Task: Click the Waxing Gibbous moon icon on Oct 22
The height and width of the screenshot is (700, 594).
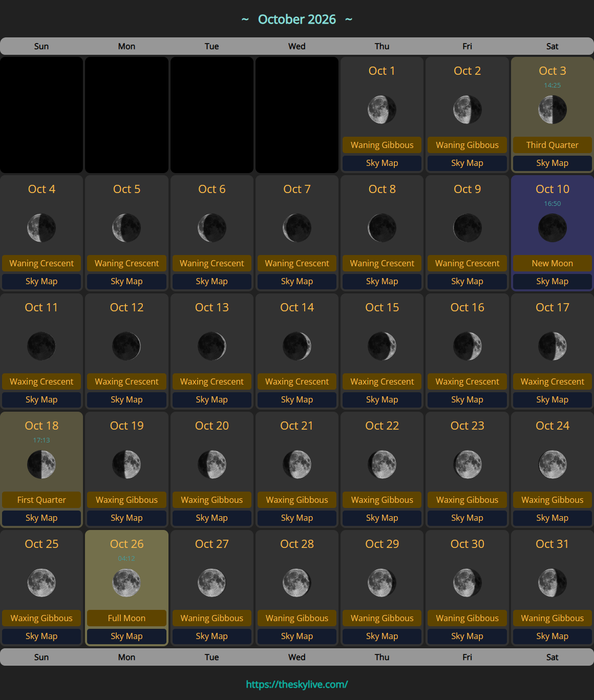Action: [x=381, y=464]
